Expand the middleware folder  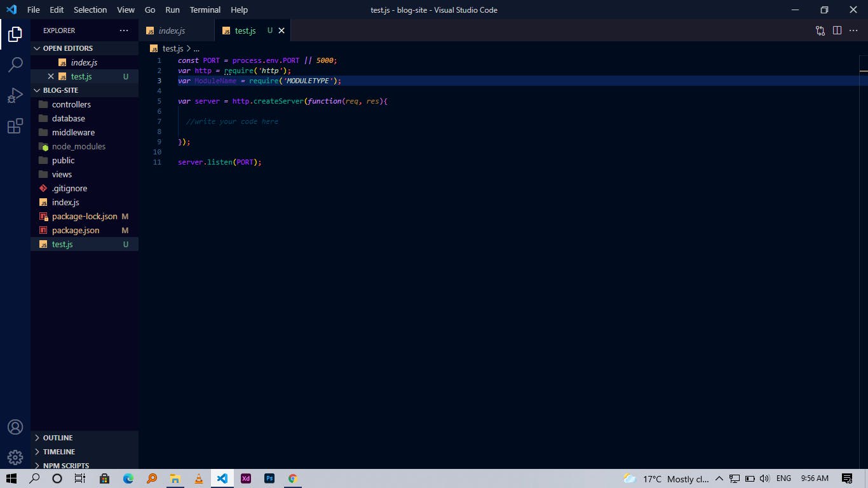click(x=85, y=132)
